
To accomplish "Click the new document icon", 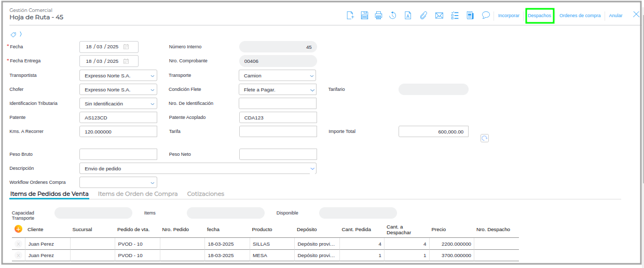I will (x=350, y=16).
